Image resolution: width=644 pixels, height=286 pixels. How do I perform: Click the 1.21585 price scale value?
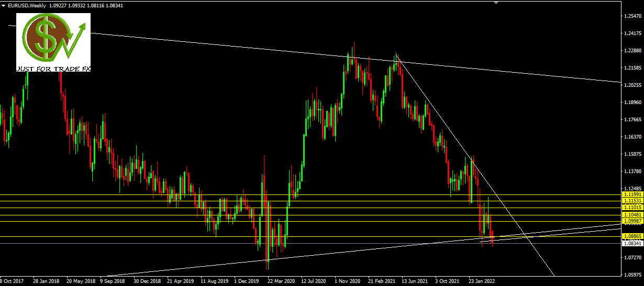tap(633, 68)
